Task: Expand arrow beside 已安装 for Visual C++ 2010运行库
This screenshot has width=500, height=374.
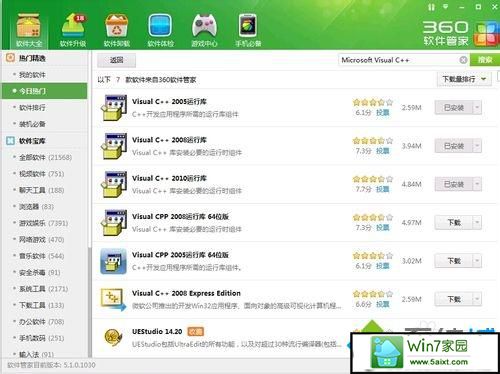Action: pos(477,184)
